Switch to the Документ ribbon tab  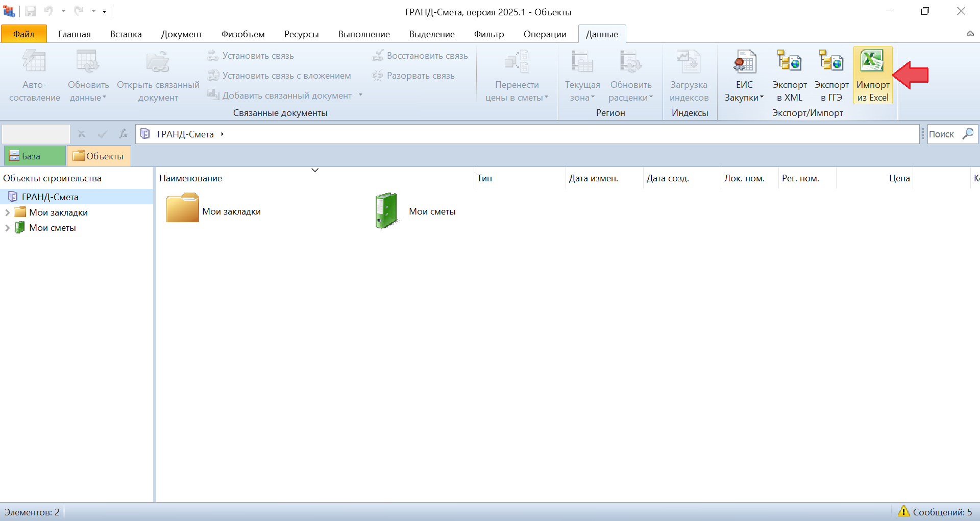(x=182, y=34)
